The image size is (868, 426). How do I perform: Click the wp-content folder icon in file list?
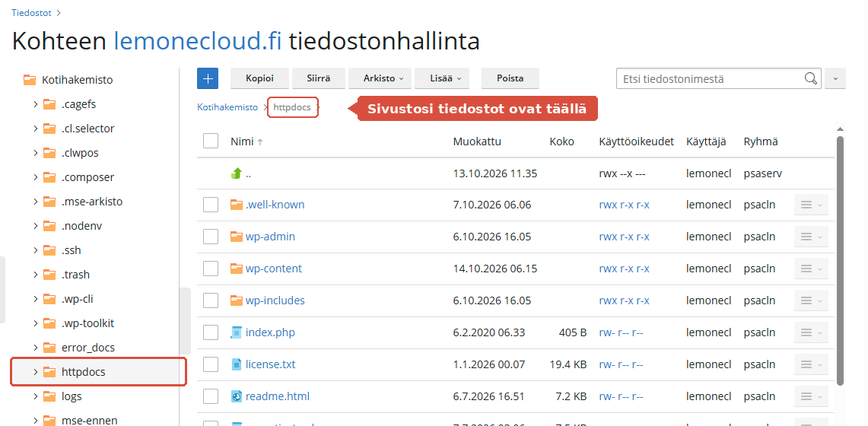tap(237, 269)
